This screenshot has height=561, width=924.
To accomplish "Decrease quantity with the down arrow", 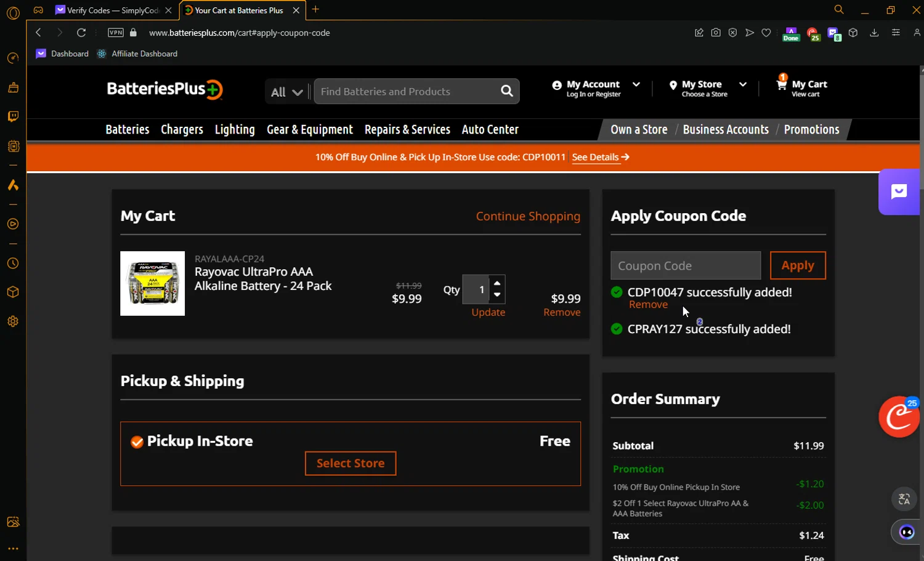I will (497, 295).
